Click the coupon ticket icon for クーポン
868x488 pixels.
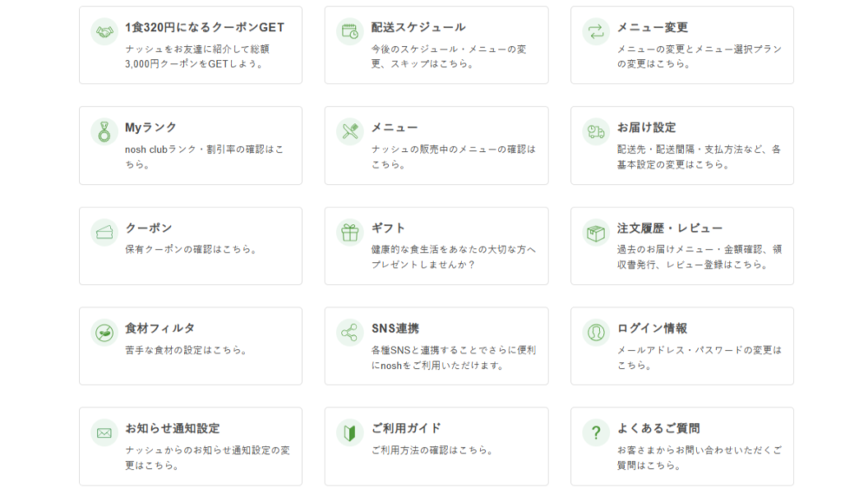coord(104,232)
